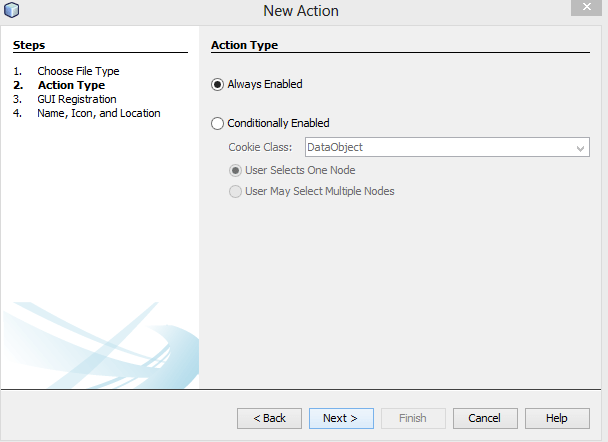Click the Cookie Class label
Image resolution: width=608 pixels, height=442 pixels.
[259, 148]
